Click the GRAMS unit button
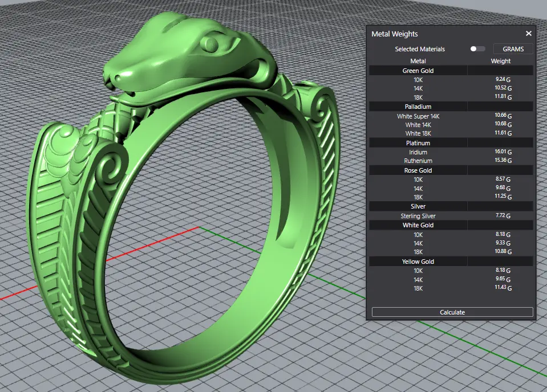Viewport: 547px width, 392px height. point(513,49)
